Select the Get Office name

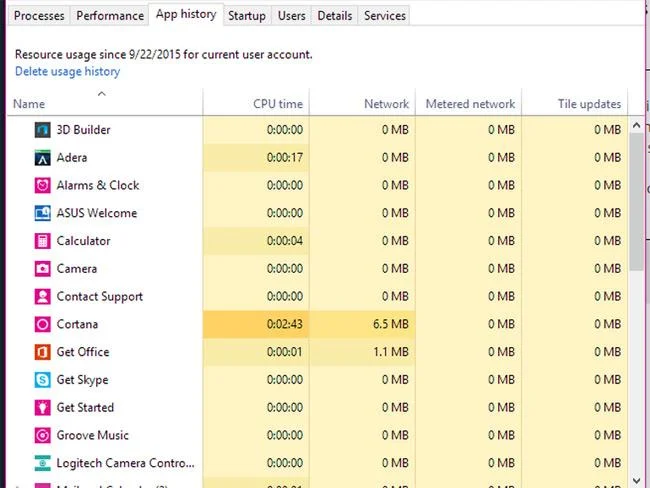point(83,352)
